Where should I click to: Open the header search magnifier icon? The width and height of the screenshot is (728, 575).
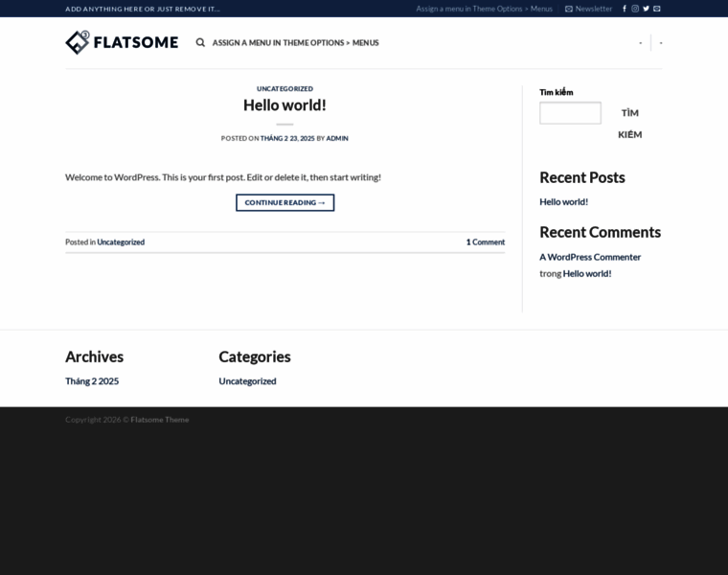point(200,42)
